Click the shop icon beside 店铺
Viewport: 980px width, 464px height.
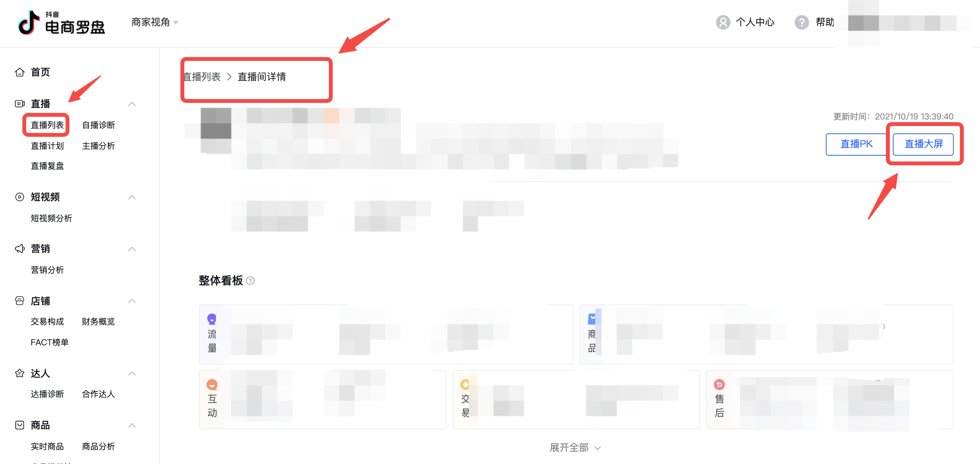(x=20, y=301)
